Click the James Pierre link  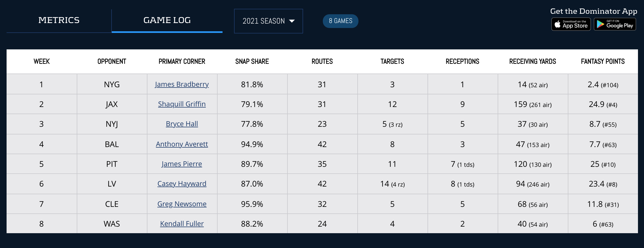click(x=182, y=164)
